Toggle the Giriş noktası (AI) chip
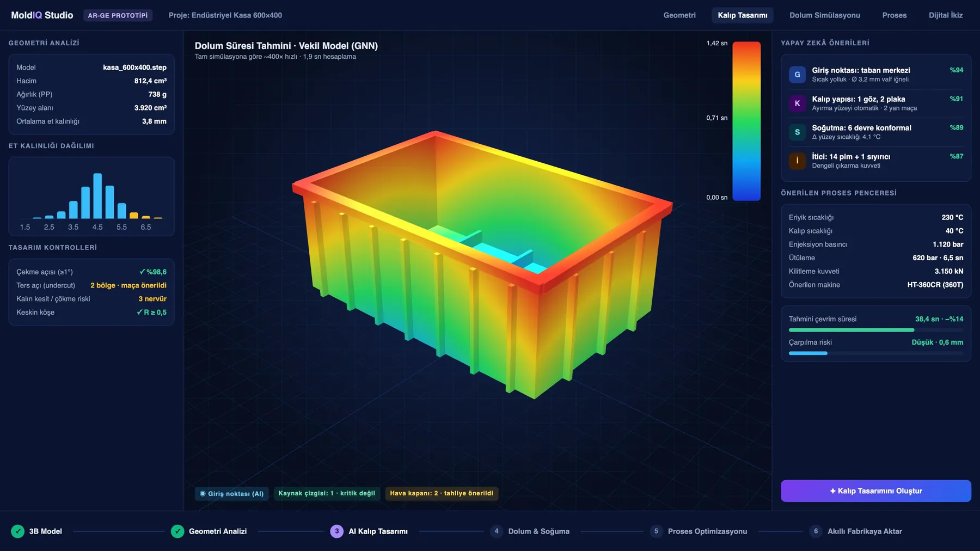 (x=232, y=494)
